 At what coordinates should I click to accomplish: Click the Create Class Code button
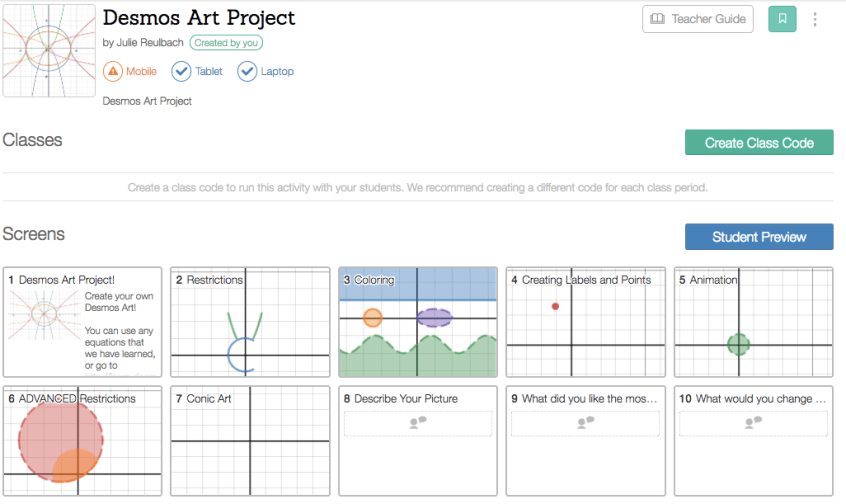[x=759, y=143]
